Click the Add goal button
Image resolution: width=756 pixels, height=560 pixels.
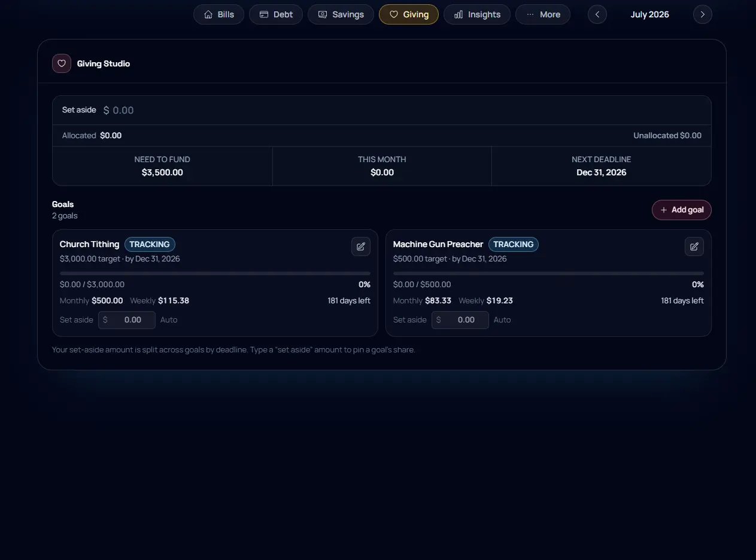tap(682, 210)
